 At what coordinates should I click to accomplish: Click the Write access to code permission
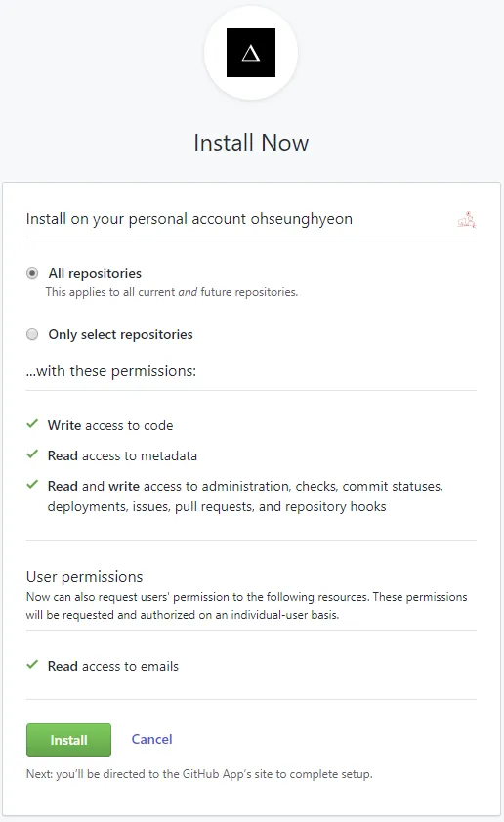point(110,426)
